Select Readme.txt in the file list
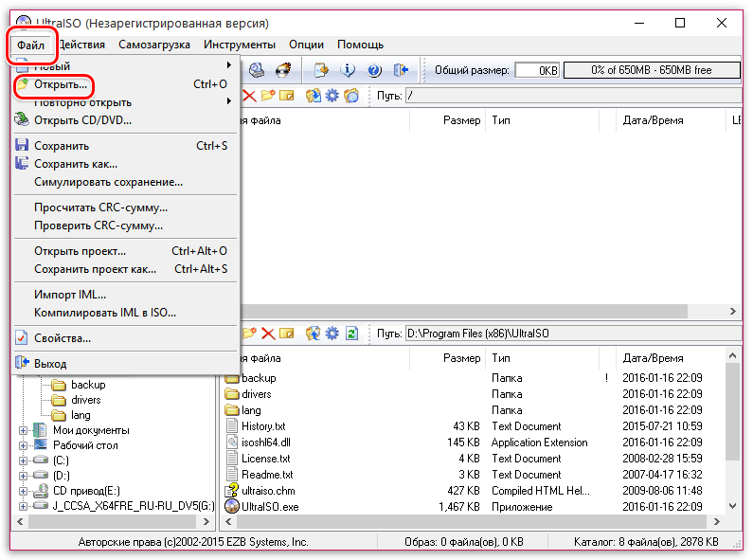The image size is (753, 560). pos(267,475)
